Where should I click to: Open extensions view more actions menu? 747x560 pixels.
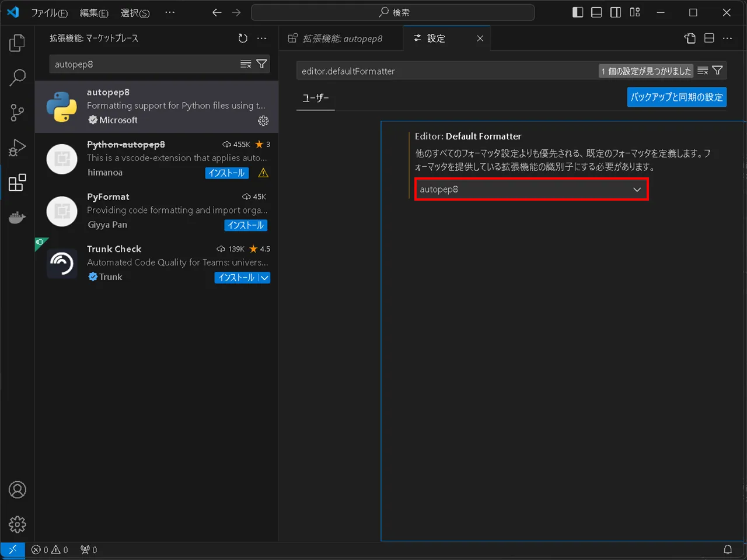[x=261, y=38]
